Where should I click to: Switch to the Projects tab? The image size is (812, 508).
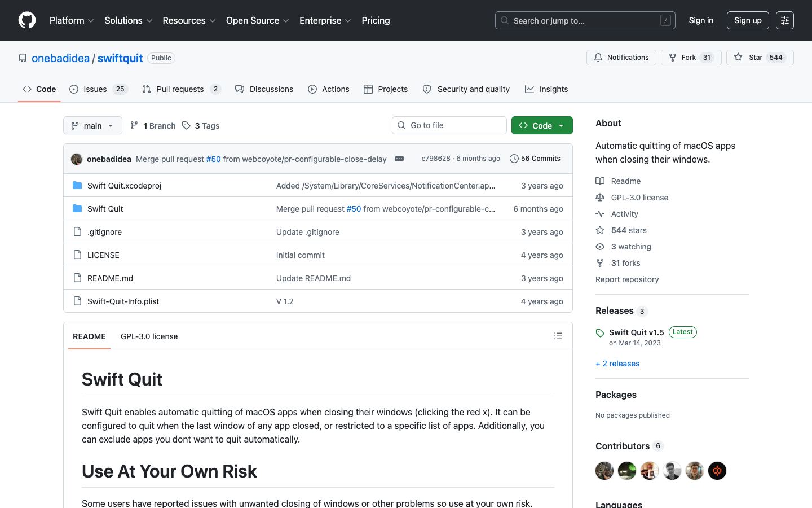(386, 89)
